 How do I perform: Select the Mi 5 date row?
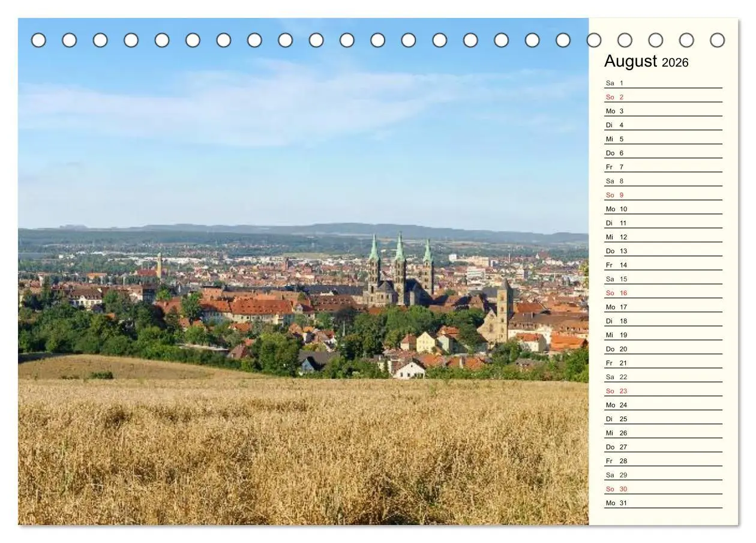point(663,139)
